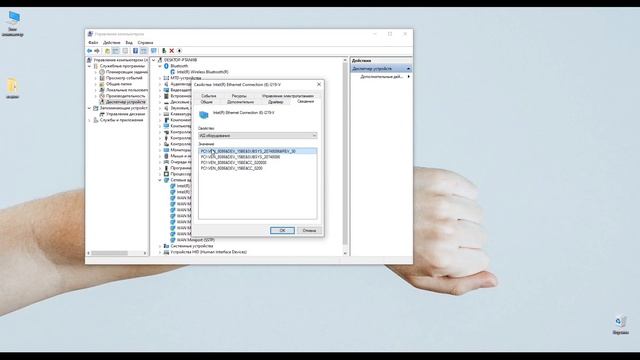Viewport: 640px width, 360px height.
Task: Select the hardware ID ending CC_020000
Action: tap(233, 162)
